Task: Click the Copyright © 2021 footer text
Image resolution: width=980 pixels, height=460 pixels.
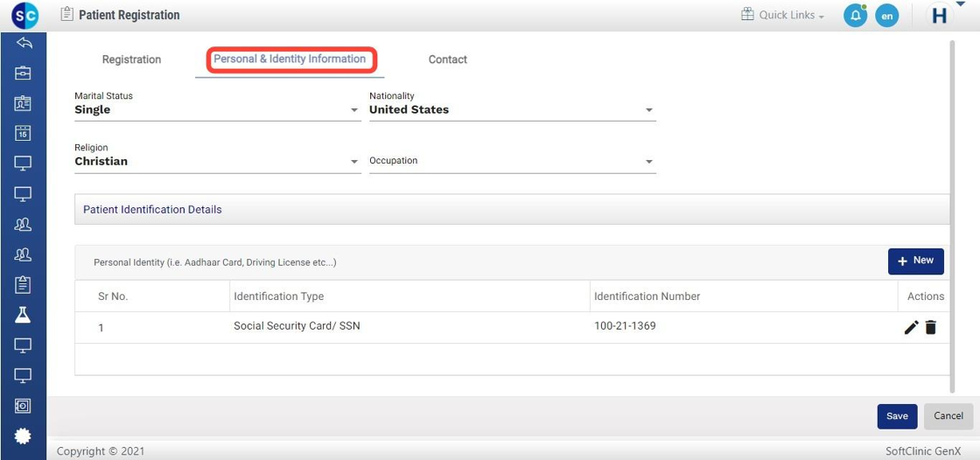Action: click(x=101, y=450)
